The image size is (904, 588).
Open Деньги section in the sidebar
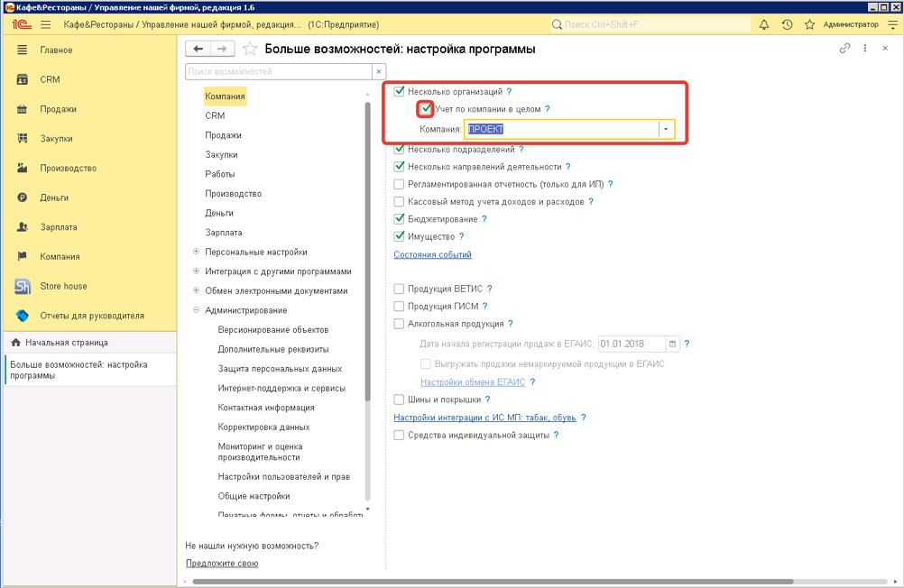point(54,198)
